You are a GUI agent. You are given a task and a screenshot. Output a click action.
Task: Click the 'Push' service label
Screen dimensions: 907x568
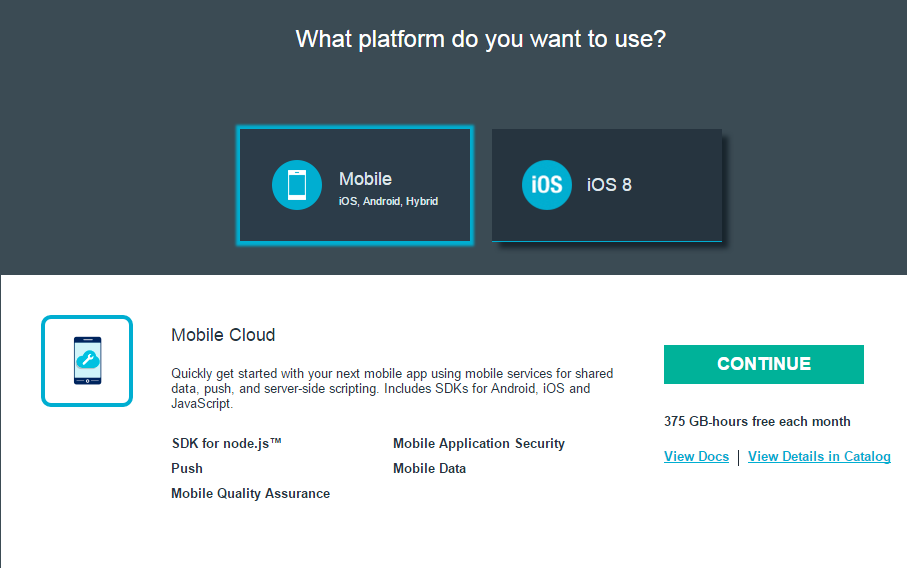pos(187,469)
